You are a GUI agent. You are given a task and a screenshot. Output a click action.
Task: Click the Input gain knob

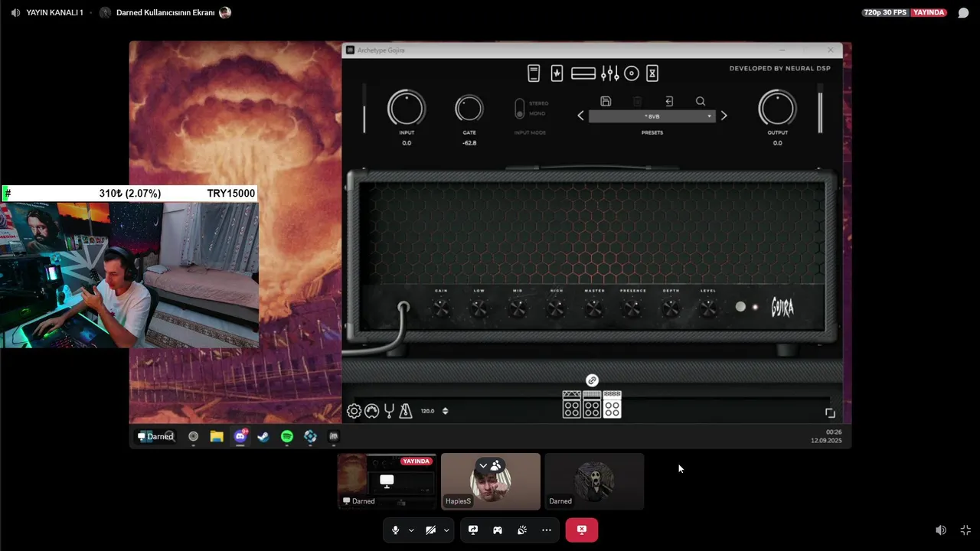(x=407, y=108)
